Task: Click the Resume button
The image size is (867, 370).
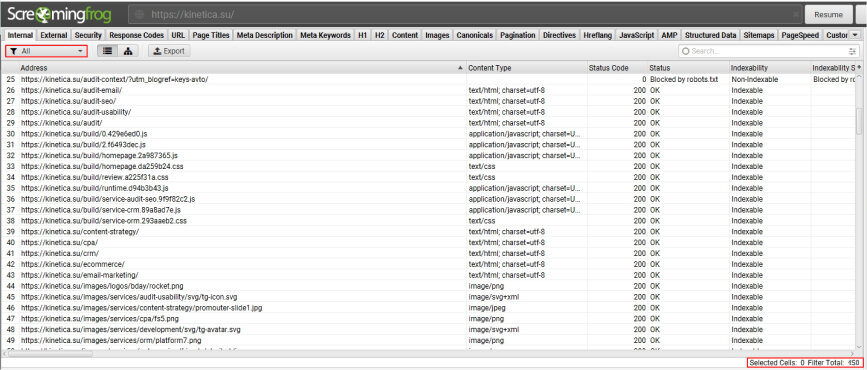Action: (x=828, y=14)
